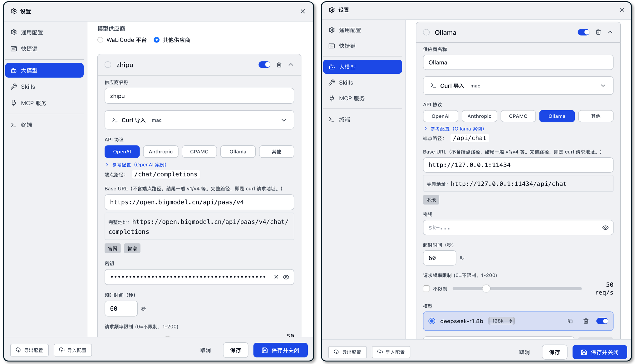Click the rate limit slider handle
The image size is (635, 364).
pyautogui.click(x=486, y=288)
